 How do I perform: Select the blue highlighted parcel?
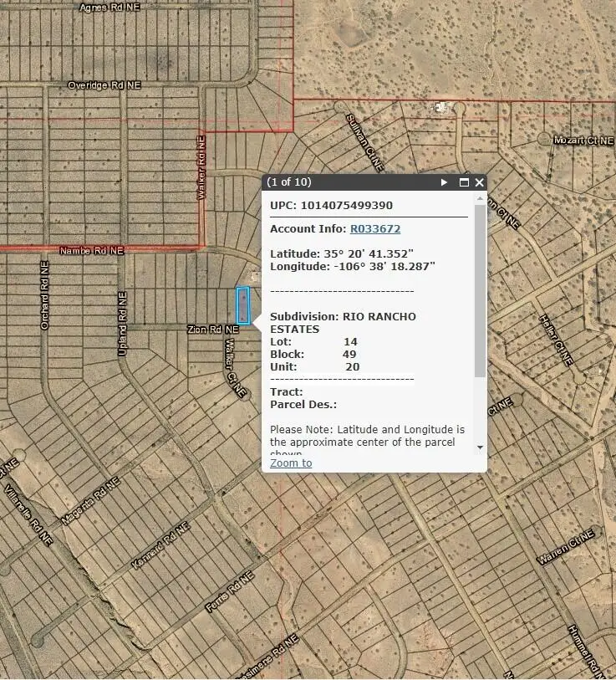pos(242,305)
